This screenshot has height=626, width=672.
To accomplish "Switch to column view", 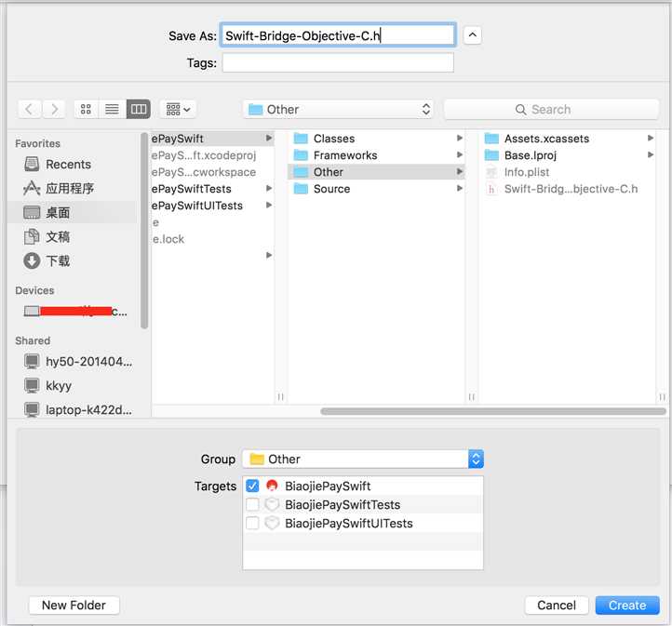I will pyautogui.click(x=138, y=109).
